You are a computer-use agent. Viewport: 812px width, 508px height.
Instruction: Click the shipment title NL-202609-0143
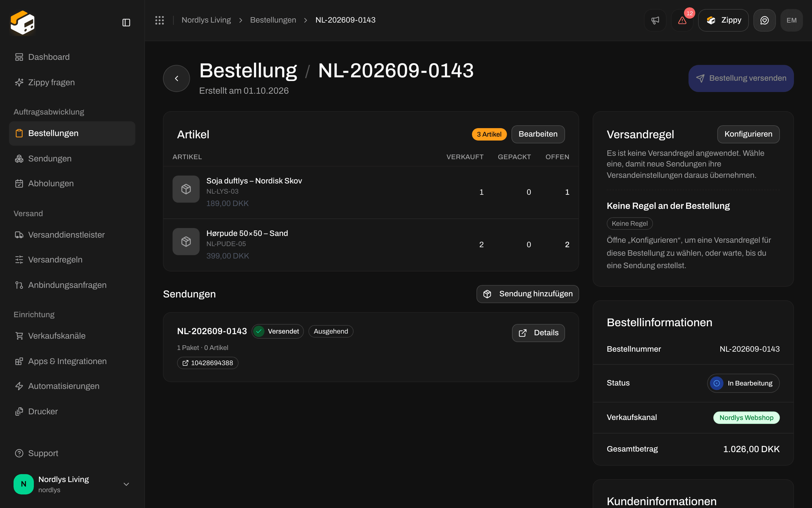pos(212,331)
